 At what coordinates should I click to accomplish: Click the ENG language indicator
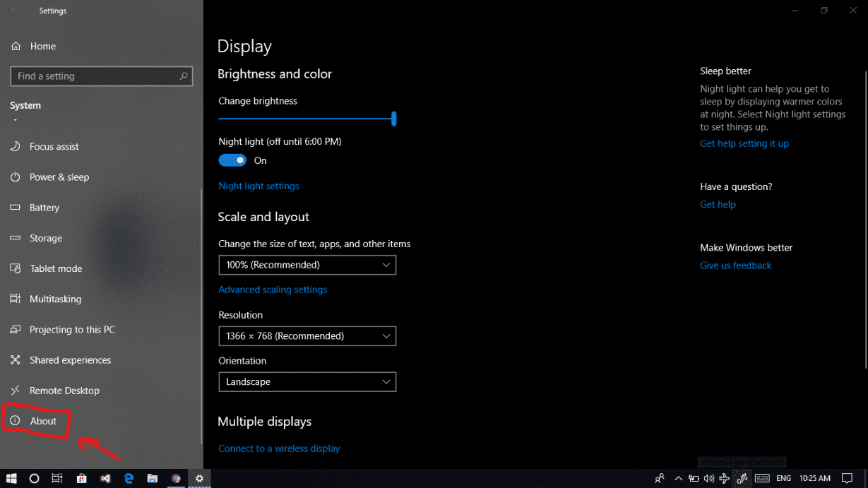783,478
